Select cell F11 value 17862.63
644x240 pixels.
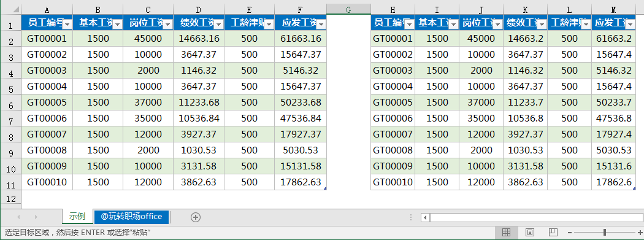click(301, 182)
